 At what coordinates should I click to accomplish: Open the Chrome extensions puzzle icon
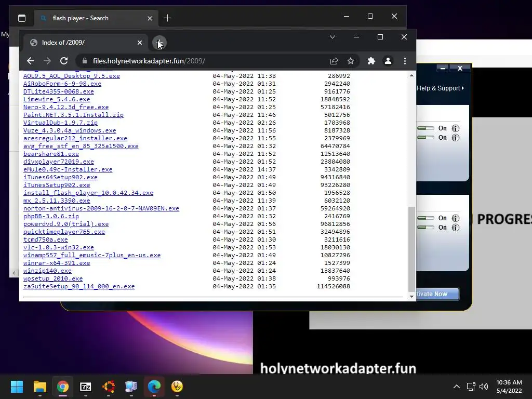tap(371, 61)
